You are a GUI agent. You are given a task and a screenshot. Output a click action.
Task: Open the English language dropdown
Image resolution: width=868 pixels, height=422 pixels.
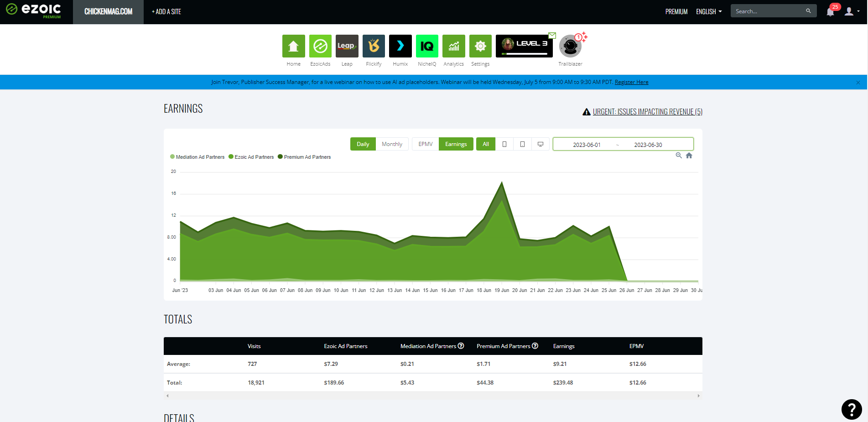click(x=709, y=12)
